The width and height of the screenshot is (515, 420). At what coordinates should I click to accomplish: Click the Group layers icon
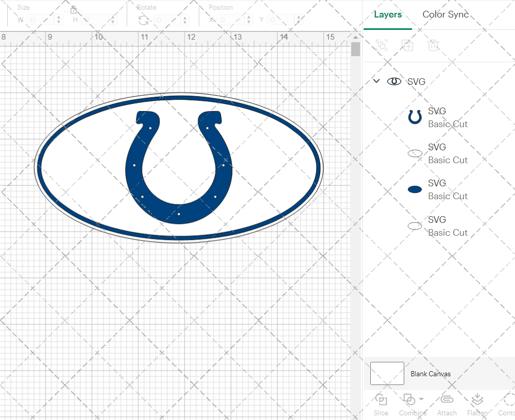[382, 45]
